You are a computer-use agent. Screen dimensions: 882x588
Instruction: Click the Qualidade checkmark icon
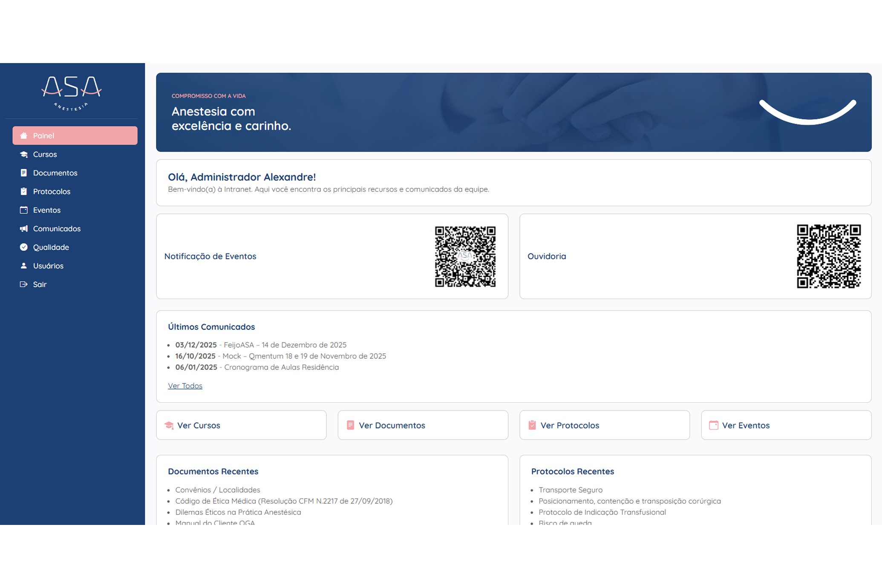pyautogui.click(x=24, y=247)
